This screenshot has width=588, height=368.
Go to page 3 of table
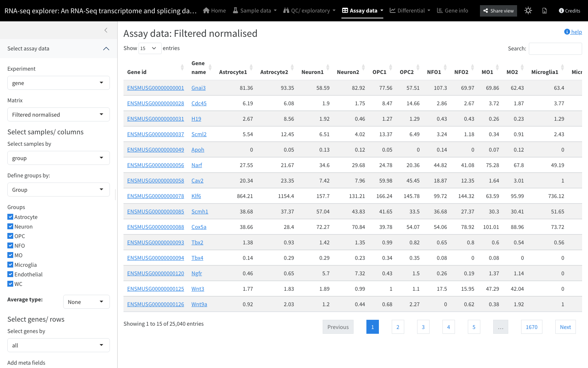coord(423,327)
